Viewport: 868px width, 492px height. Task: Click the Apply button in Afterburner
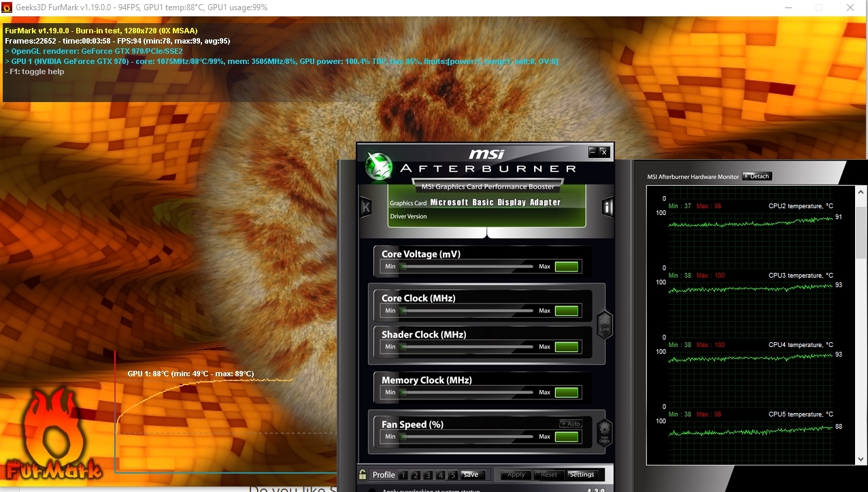[x=516, y=475]
